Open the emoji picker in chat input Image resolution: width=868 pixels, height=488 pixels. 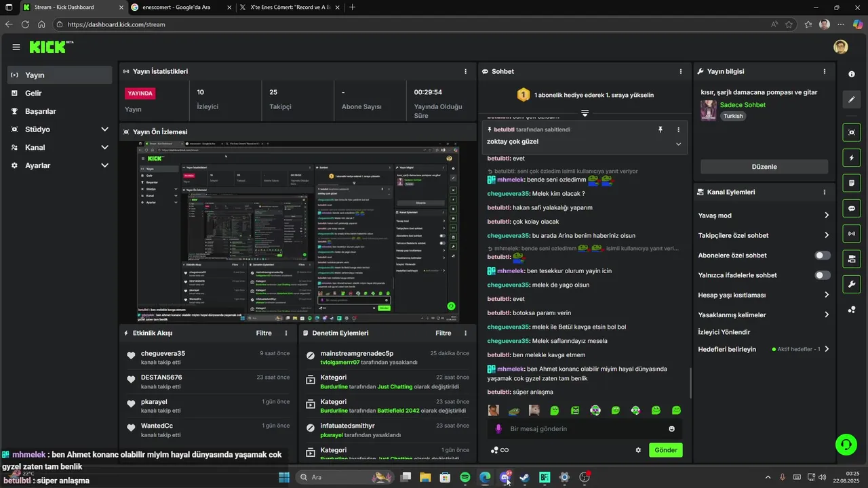tap(672, 428)
